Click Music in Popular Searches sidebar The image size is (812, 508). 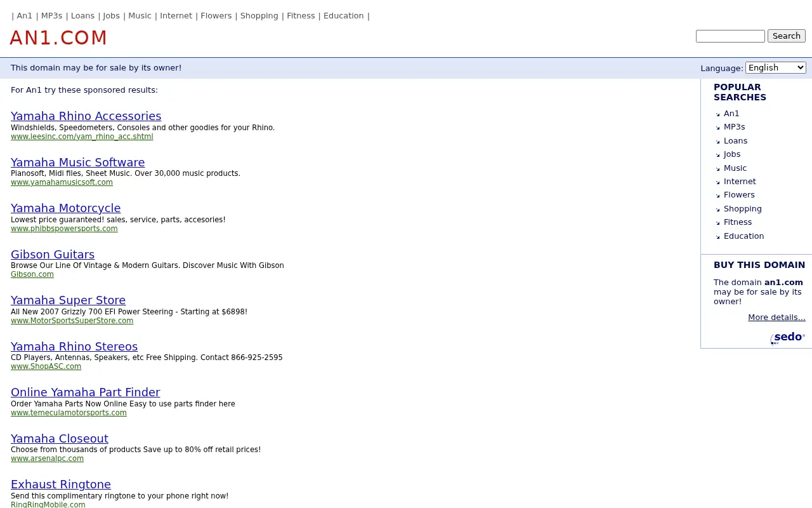735,168
